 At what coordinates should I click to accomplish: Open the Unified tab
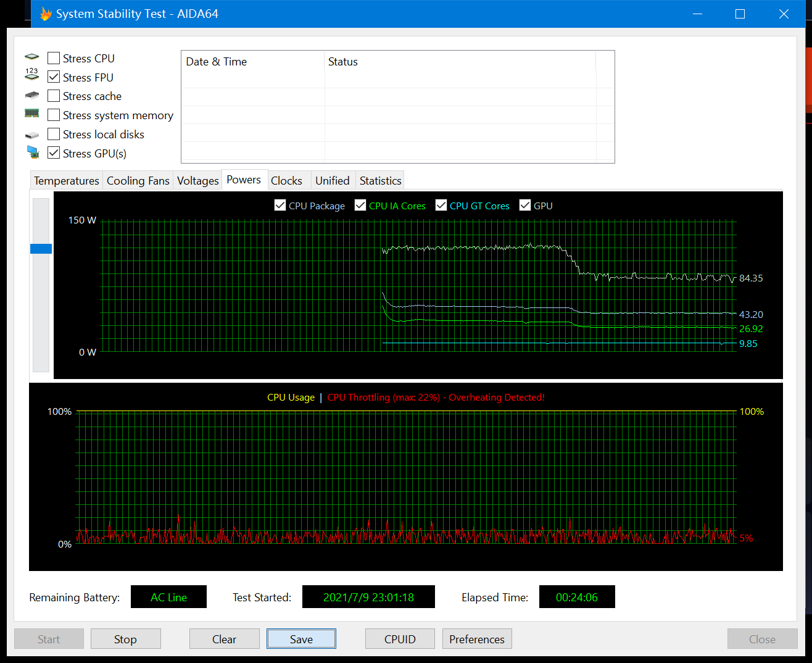333,180
